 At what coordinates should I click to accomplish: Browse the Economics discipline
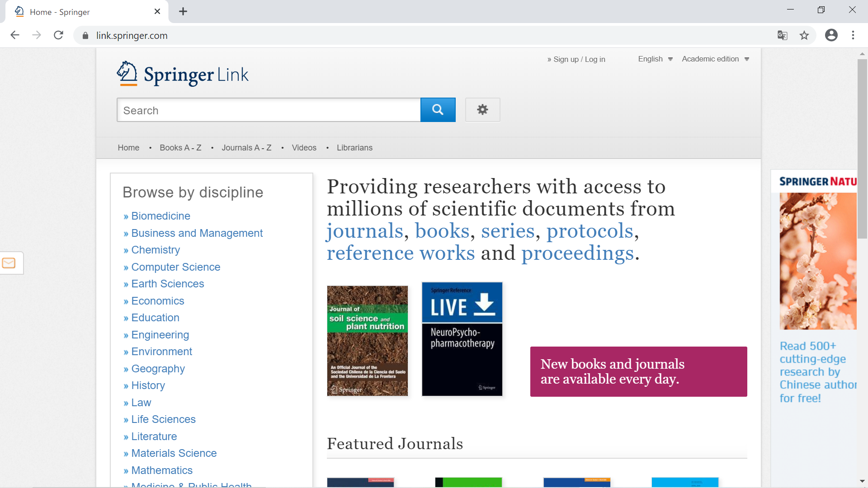tap(157, 301)
